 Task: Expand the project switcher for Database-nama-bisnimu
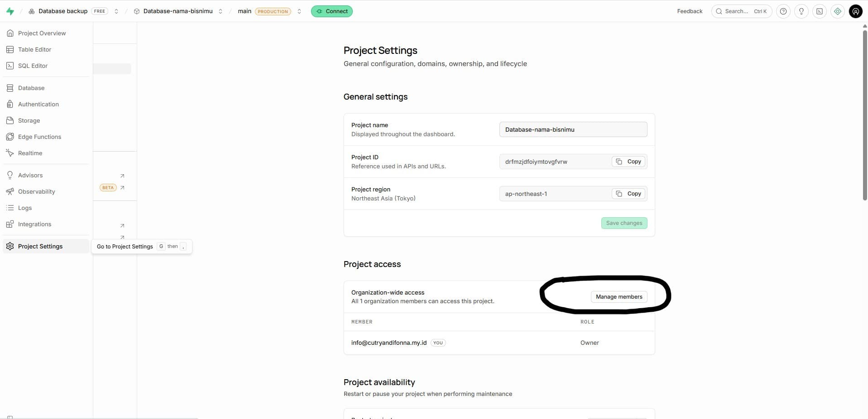[221, 11]
